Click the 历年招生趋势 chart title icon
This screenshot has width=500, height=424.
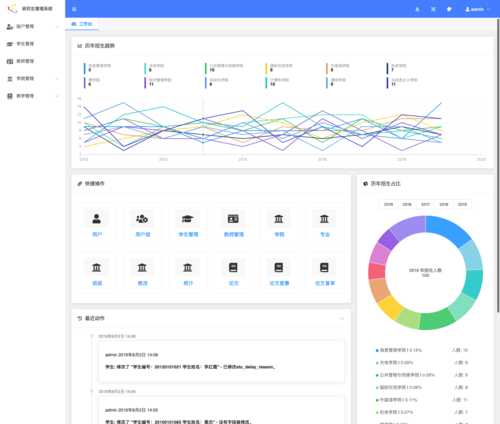(80, 46)
